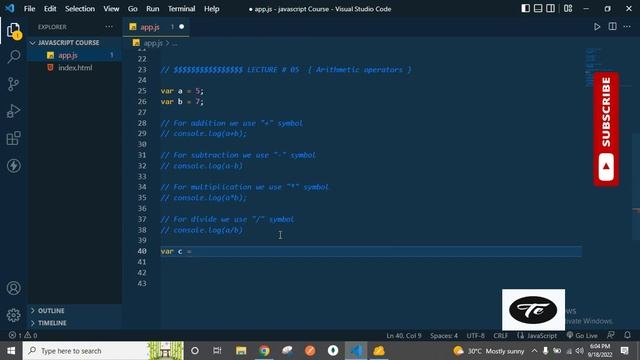Open the Edit menu

click(50, 9)
